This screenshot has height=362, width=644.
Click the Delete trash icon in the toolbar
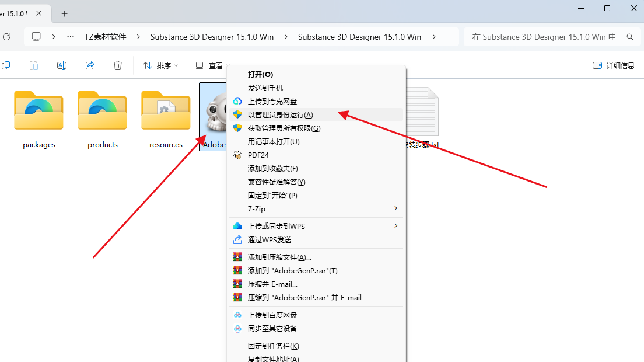pos(117,65)
